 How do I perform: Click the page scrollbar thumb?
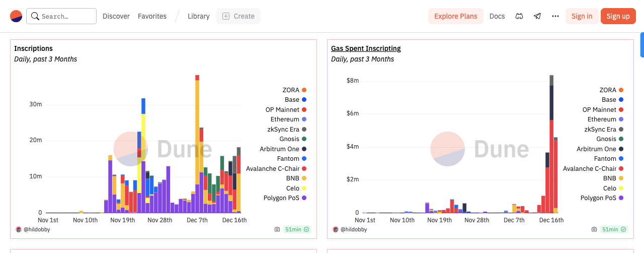(642, 45)
